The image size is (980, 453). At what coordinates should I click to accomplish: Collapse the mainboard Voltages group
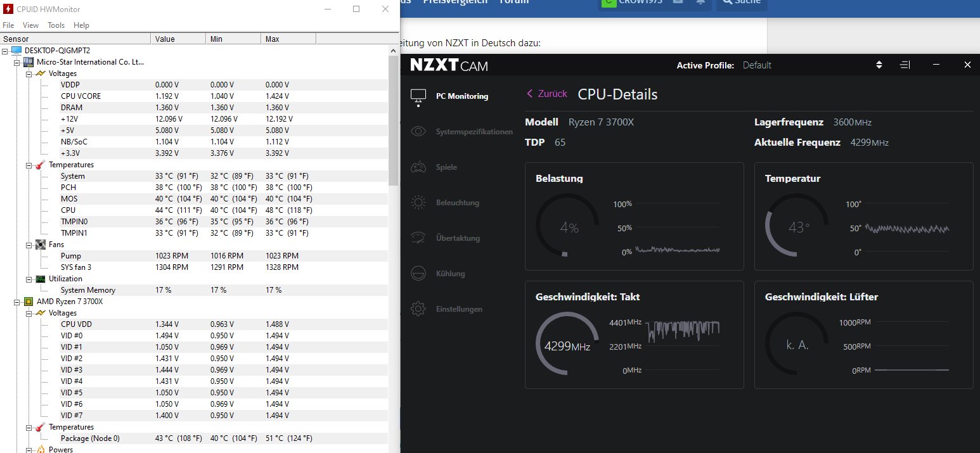[x=29, y=73]
